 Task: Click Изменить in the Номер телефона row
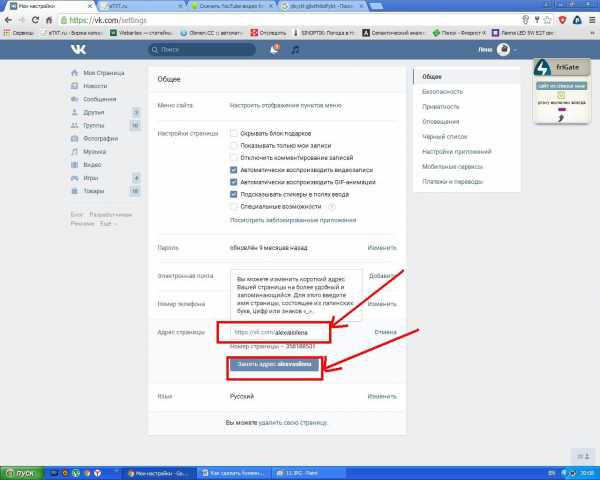pyautogui.click(x=382, y=304)
